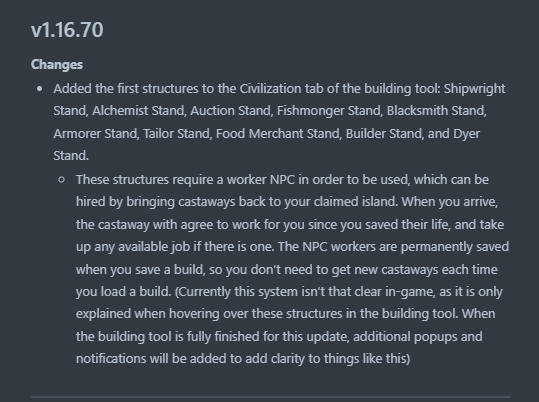Click the text 'Food Merchant Stand'
This screenshot has width=539, height=402.
click(x=277, y=133)
